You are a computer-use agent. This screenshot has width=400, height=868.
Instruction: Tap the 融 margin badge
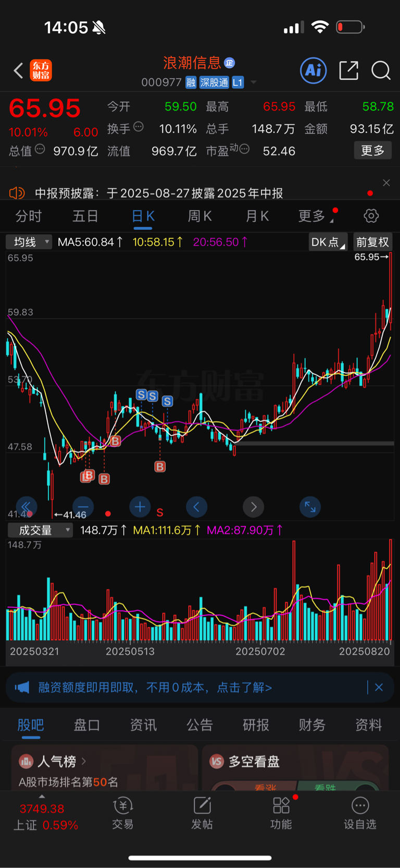(191, 82)
